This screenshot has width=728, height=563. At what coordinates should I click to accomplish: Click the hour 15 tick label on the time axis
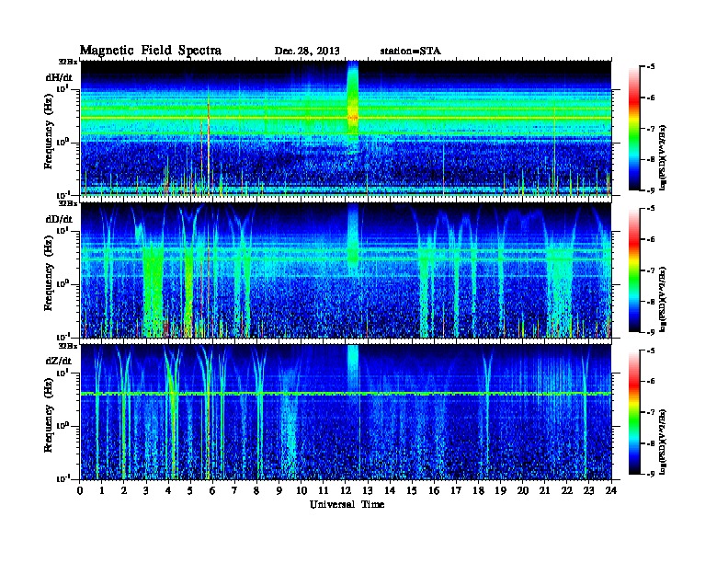point(412,490)
